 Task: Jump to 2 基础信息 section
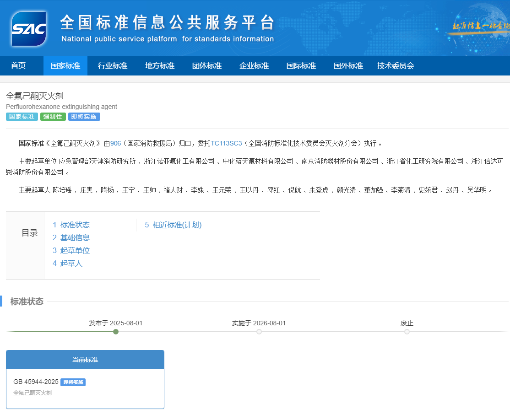pyautogui.click(x=71, y=238)
